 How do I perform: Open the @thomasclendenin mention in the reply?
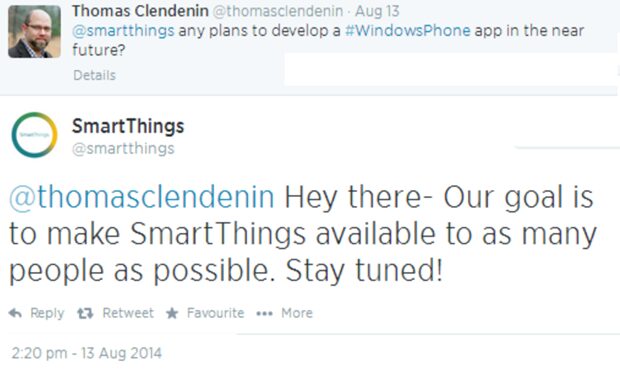142,197
